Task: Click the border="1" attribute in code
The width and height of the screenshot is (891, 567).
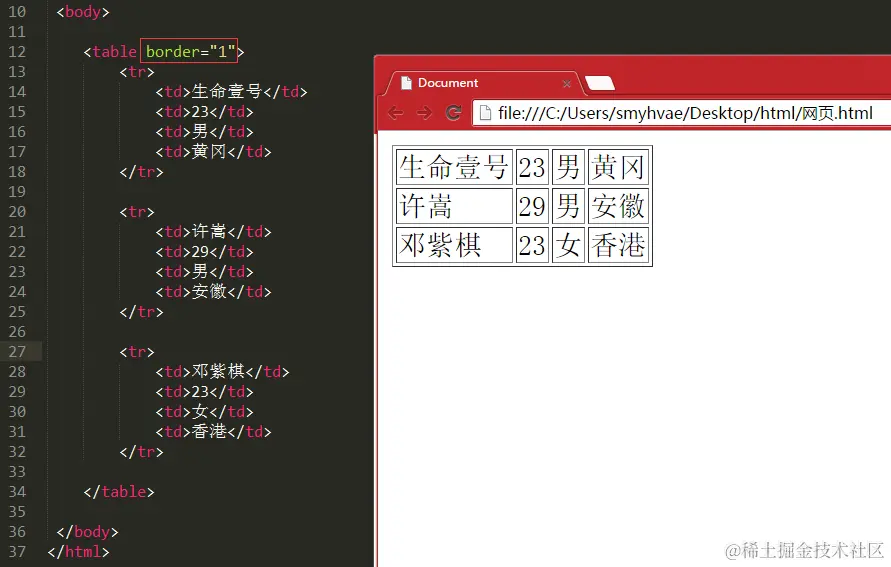Action: click(190, 52)
